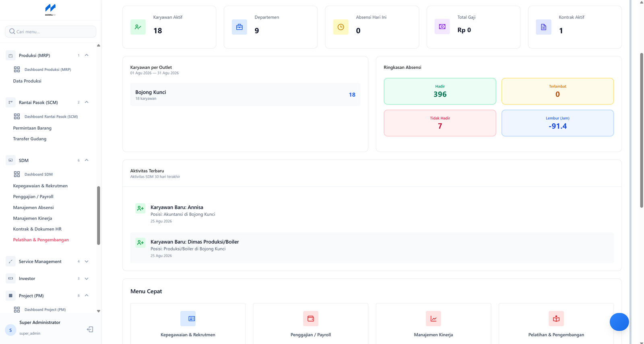Click the Dashboard Project (PM) grid icon
The height and width of the screenshot is (344, 644).
click(x=17, y=310)
